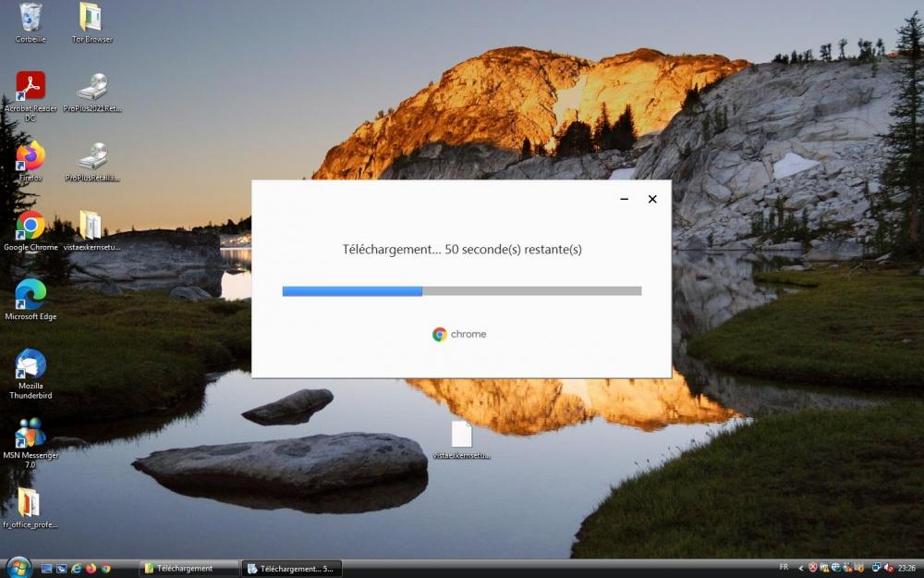Select the Microsoft Edge desktop icon

click(30, 294)
